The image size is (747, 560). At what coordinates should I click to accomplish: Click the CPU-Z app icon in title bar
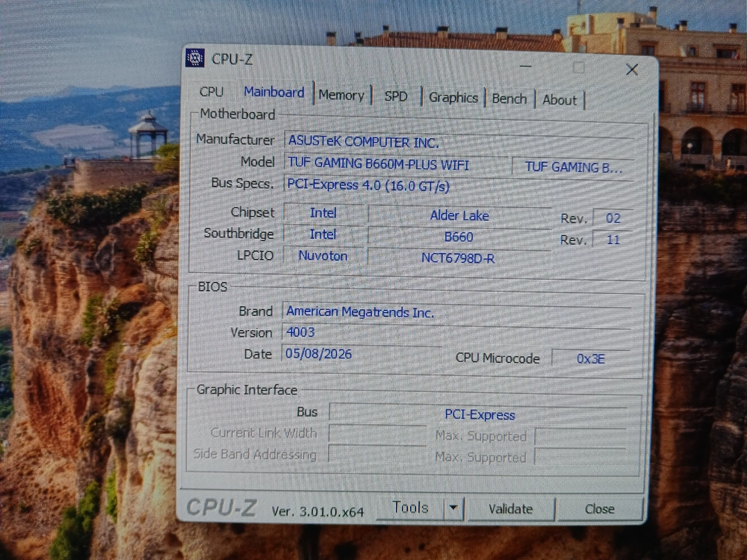coord(195,58)
